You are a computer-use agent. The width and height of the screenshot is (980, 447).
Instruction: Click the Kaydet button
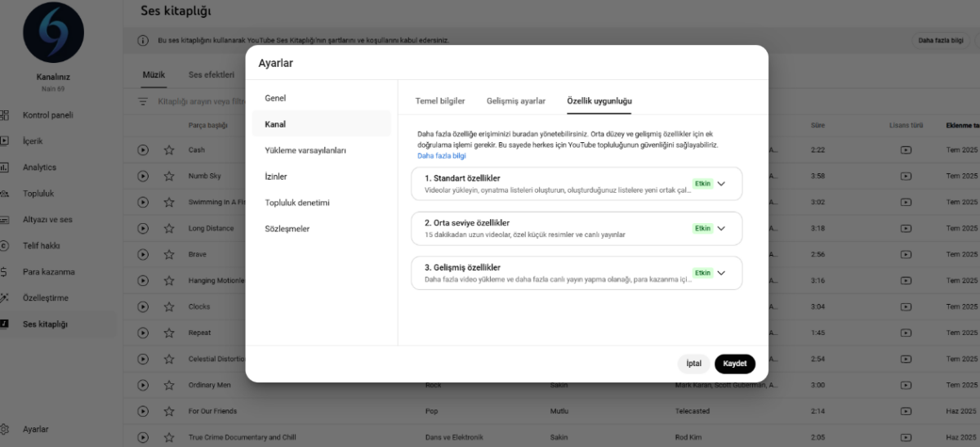(735, 364)
